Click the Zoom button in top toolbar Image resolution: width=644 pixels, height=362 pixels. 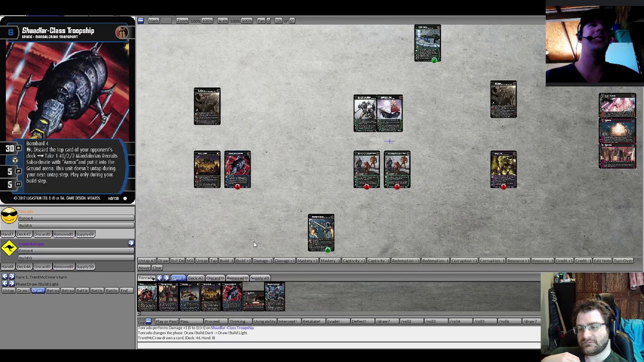pos(182,21)
